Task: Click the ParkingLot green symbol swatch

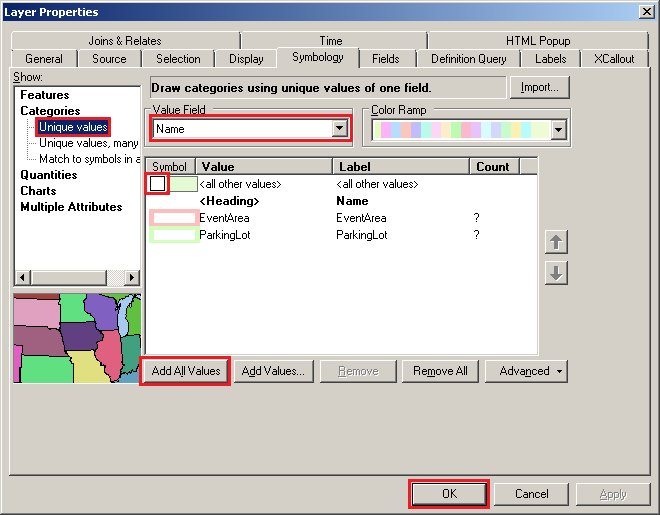Action: tap(172, 235)
